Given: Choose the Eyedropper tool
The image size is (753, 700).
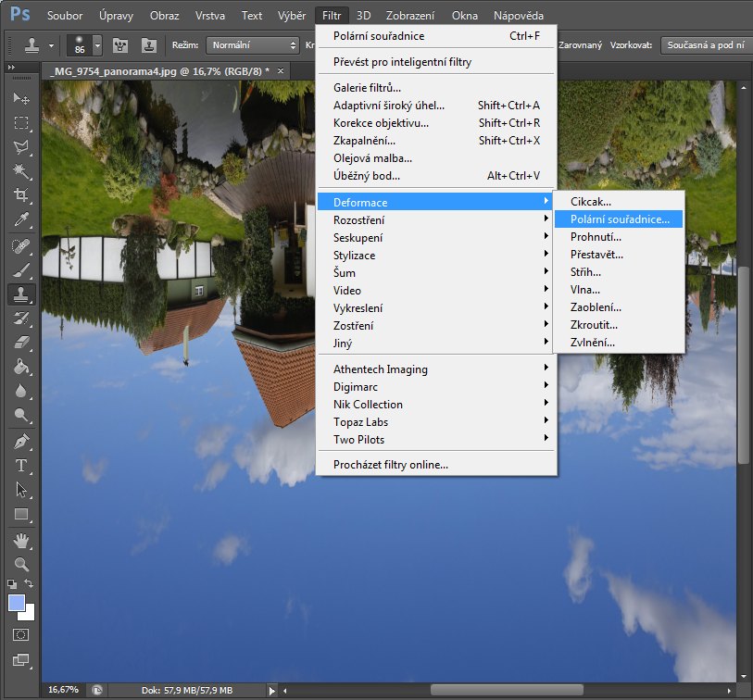Looking at the screenshot, I should [20, 219].
